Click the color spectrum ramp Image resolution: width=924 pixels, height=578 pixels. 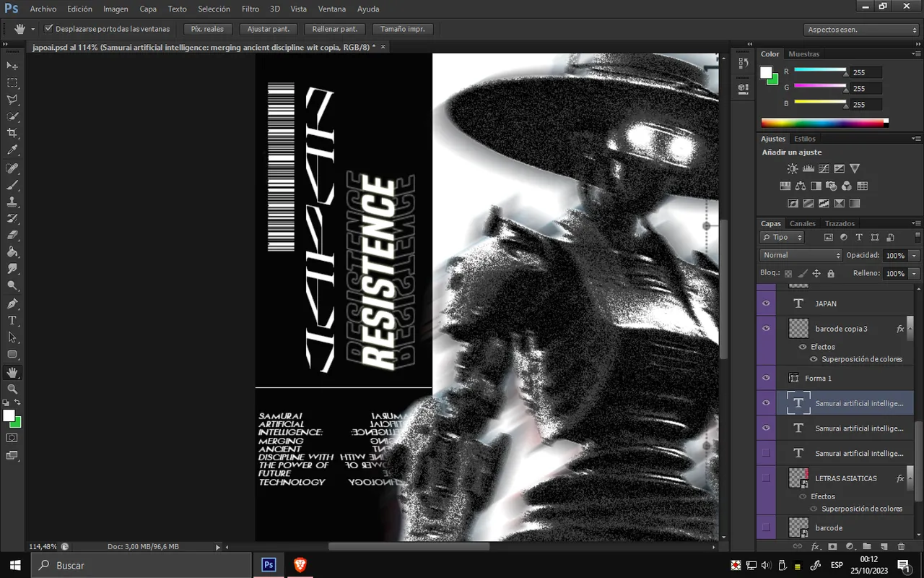pyautogui.click(x=823, y=123)
